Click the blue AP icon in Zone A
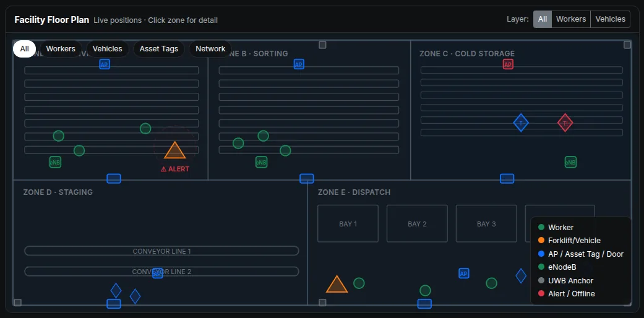Screen dimensions: 644x318 coord(105,64)
